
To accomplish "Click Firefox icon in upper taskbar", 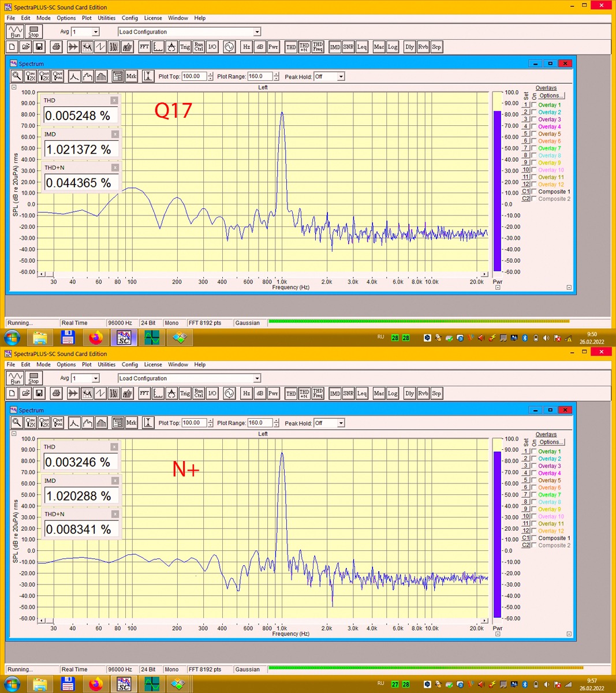I will tap(96, 337).
